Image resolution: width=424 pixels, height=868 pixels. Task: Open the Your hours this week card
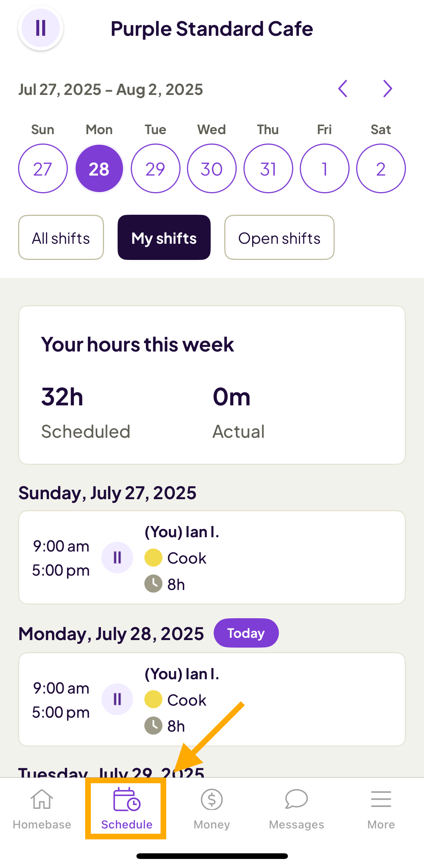click(212, 385)
